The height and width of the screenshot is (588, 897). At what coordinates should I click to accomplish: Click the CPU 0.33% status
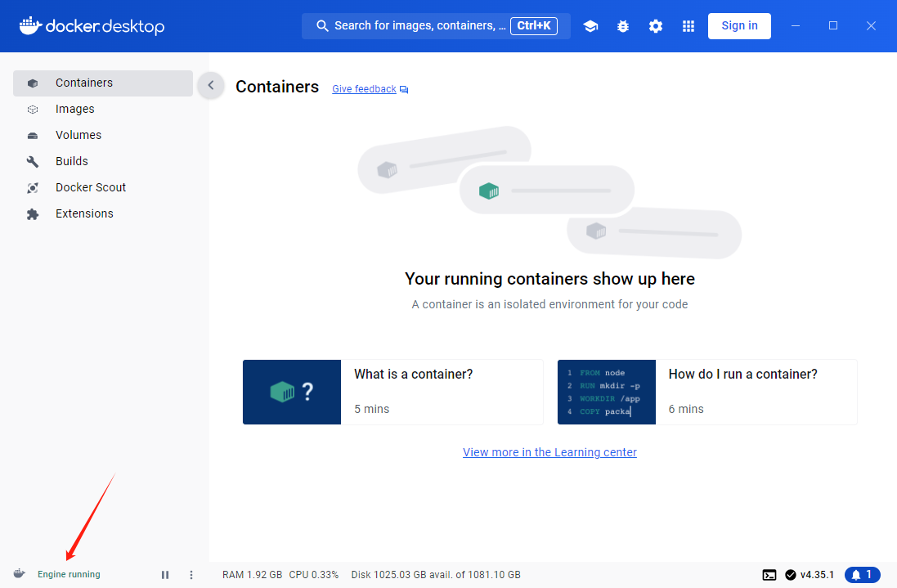(x=314, y=575)
